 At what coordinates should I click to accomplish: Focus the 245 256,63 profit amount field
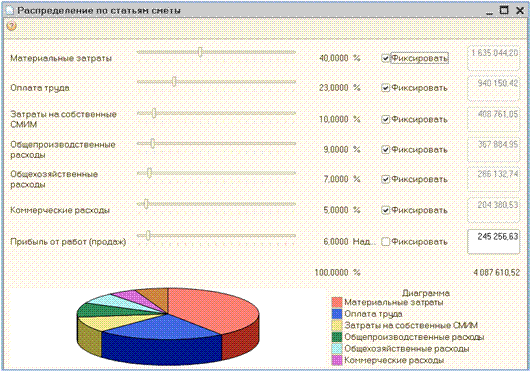click(493, 241)
